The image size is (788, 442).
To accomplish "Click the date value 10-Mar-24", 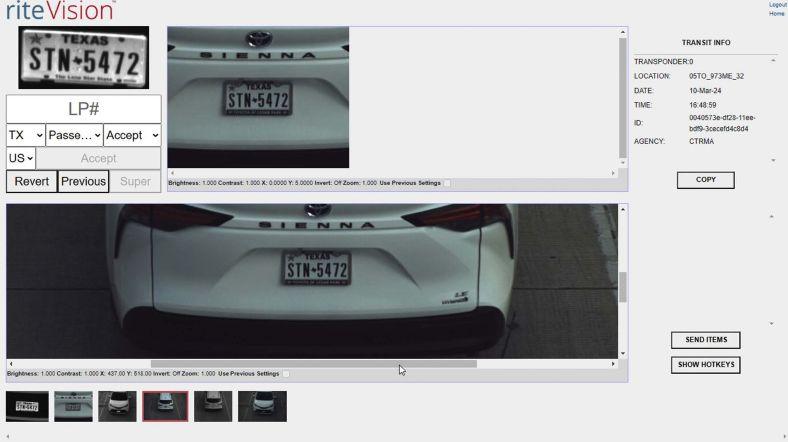I will point(705,91).
